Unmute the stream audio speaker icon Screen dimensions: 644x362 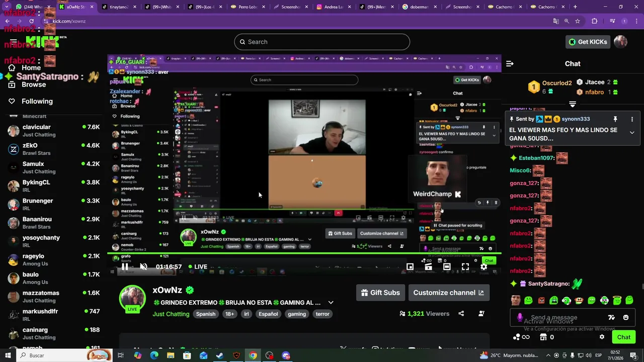coord(143,267)
